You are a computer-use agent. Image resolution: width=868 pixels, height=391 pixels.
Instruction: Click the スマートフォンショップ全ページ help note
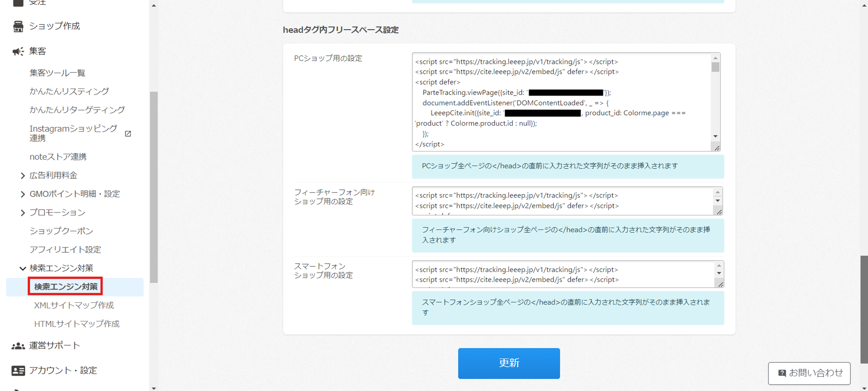[x=568, y=308]
